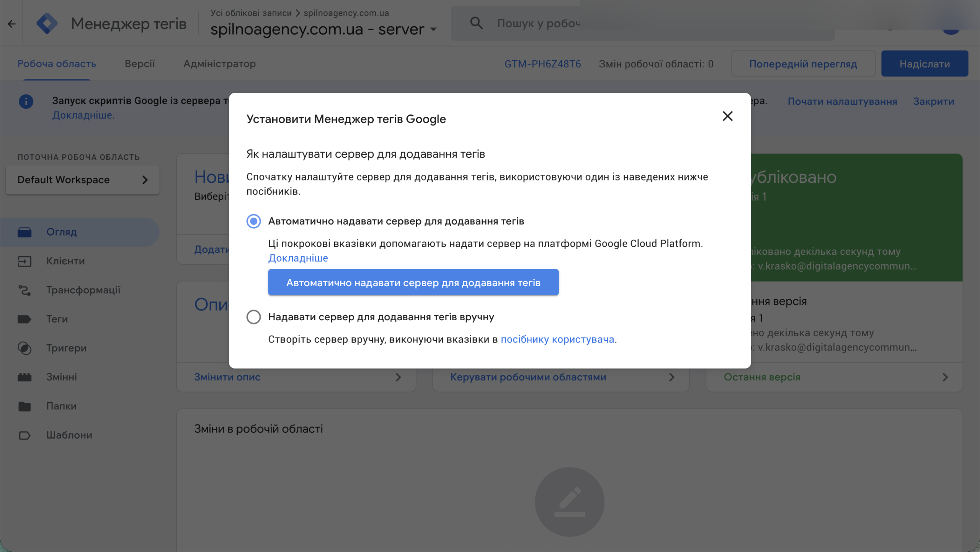Click the Google Tag Manager logo
Image resolution: width=980 pixels, height=552 pixels.
(x=47, y=23)
